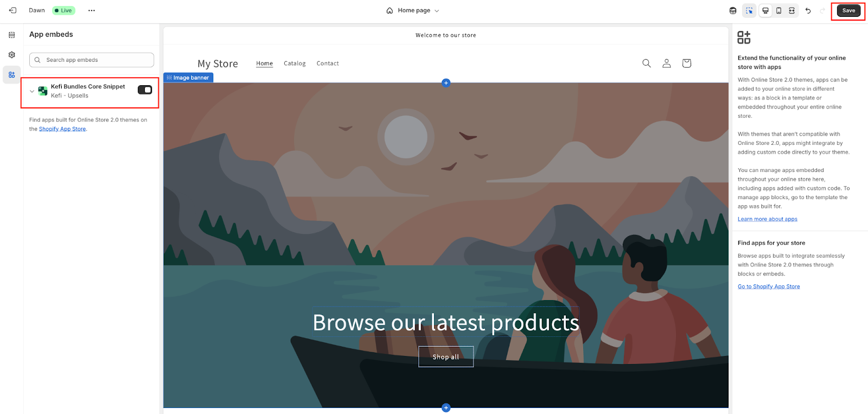Switch to mobile preview

tap(778, 10)
